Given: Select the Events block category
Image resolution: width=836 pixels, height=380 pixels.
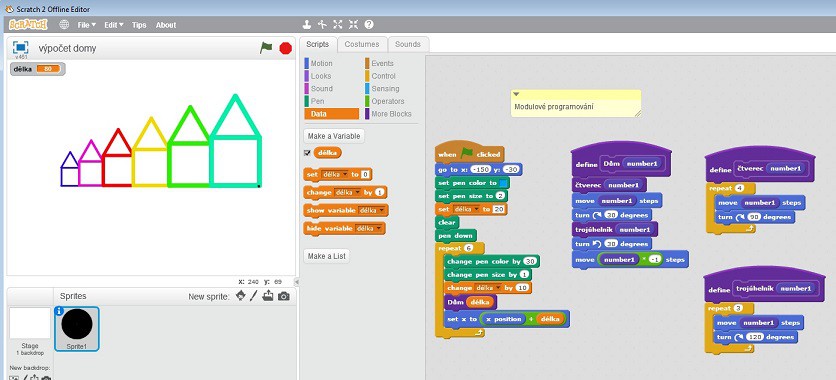Looking at the screenshot, I should [x=382, y=63].
